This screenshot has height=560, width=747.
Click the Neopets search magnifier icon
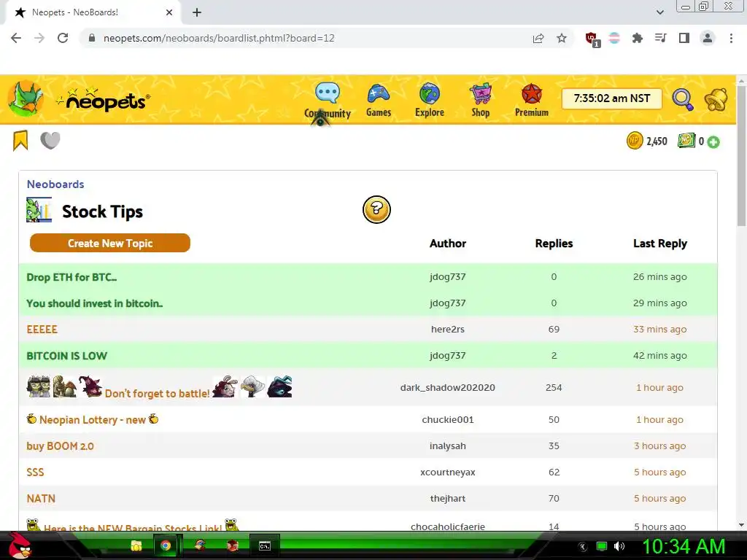tap(683, 99)
